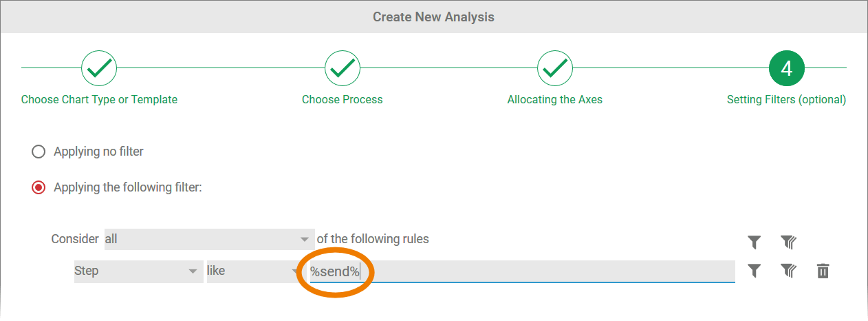
Task: Click the checkmark circle above Allocating the Axes
Action: [x=555, y=68]
